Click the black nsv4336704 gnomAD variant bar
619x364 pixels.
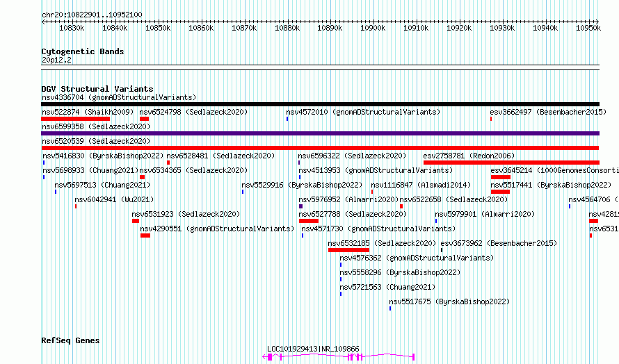(320, 104)
